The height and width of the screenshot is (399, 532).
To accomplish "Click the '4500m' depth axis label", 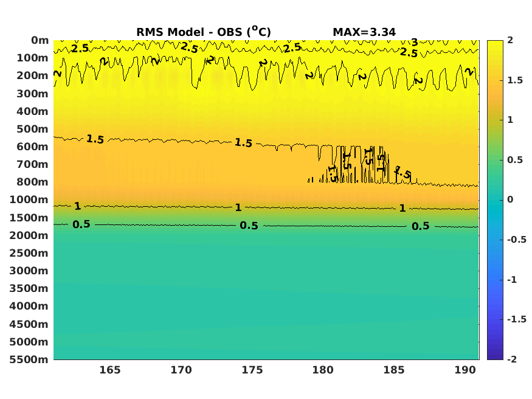I will coord(29,324).
